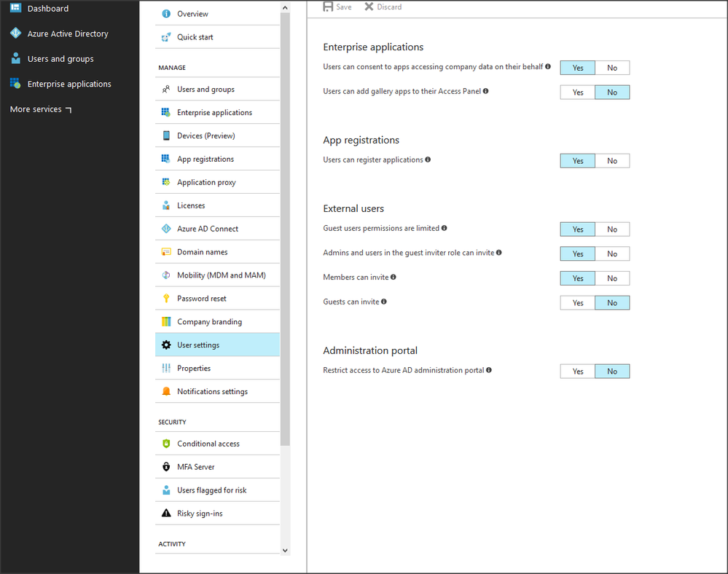Click the Users flagged for risk icon

[165, 490]
